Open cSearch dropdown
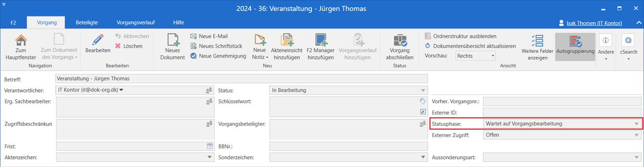This screenshot has width=644, height=167. pyautogui.click(x=628, y=47)
